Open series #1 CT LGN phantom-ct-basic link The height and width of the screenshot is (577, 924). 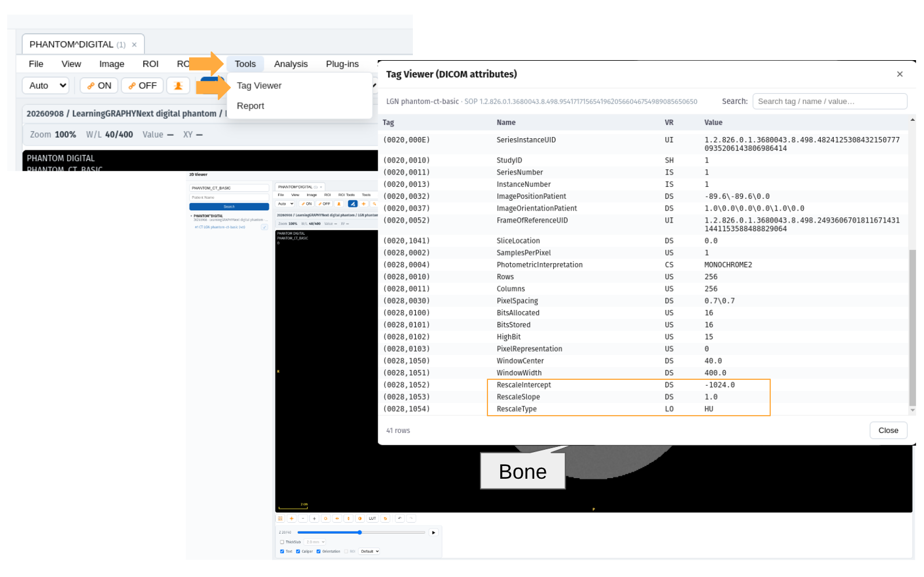(x=220, y=227)
